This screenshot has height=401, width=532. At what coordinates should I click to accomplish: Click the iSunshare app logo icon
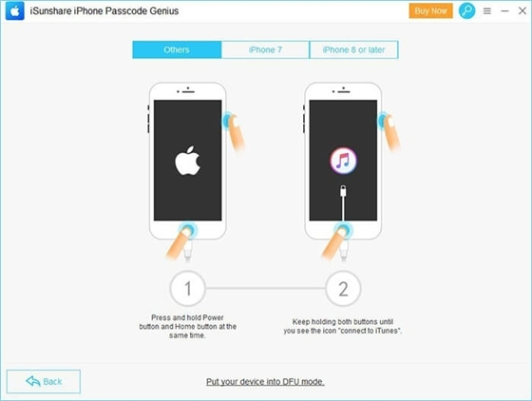pos(15,10)
